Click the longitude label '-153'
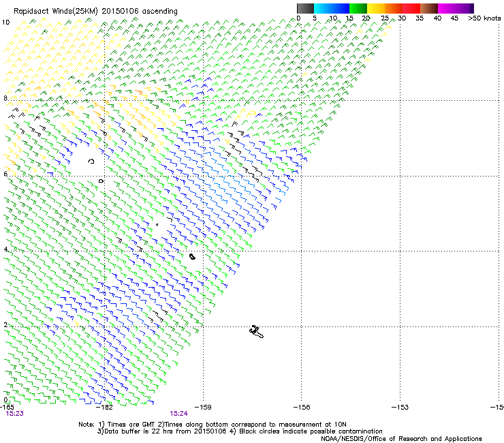Screen dimensions: 504x443 pyautogui.click(x=400, y=407)
